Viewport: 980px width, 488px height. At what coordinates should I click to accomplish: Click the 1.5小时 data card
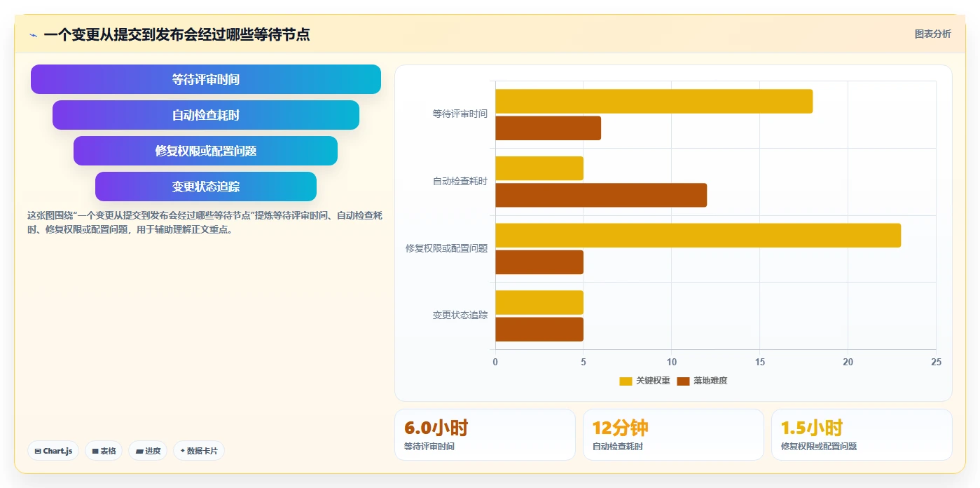pyautogui.click(x=862, y=435)
